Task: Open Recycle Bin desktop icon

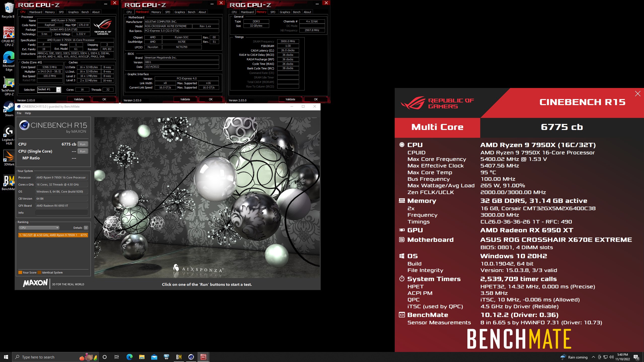Action: [x=8, y=10]
